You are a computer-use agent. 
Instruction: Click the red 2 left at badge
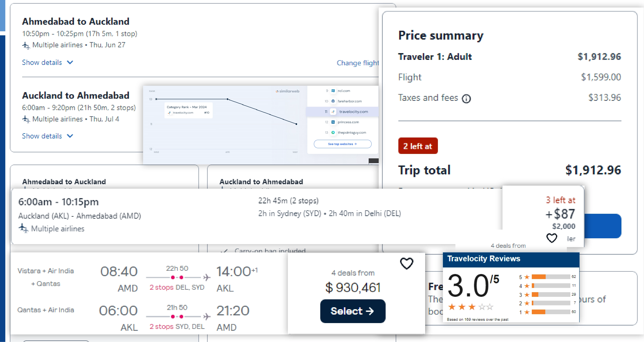(418, 146)
